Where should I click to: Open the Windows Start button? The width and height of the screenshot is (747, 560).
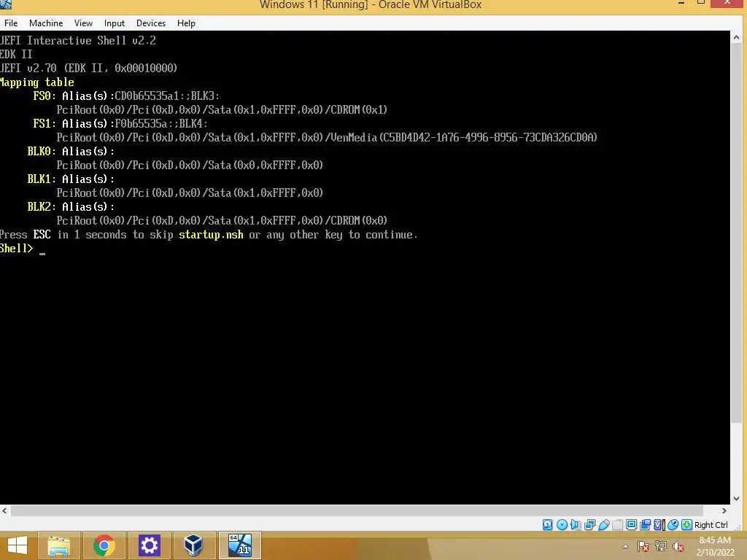click(x=18, y=545)
